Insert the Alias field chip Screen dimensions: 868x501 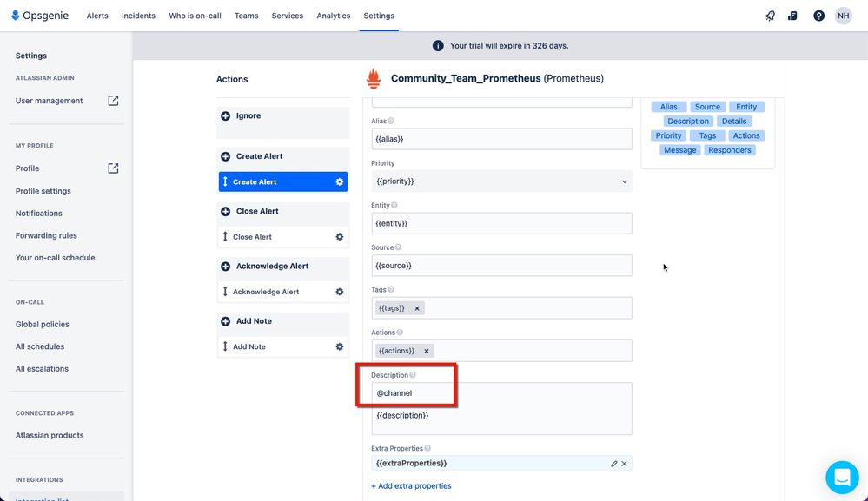[x=669, y=107]
